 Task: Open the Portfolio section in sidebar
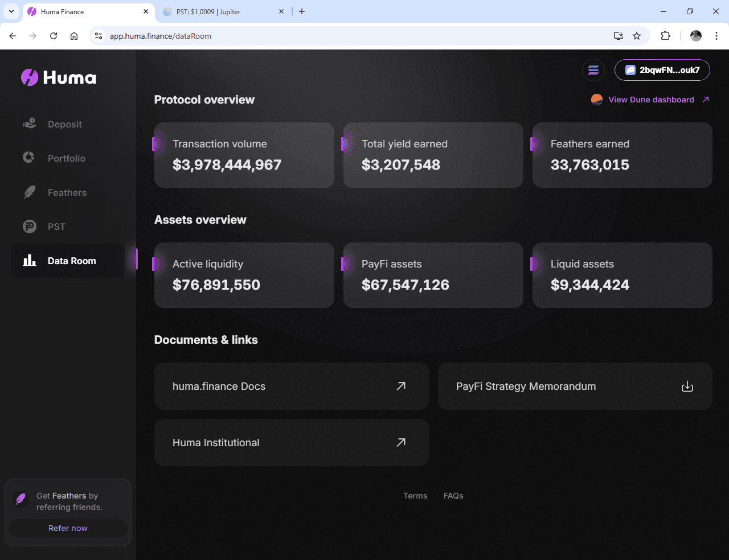click(x=68, y=158)
